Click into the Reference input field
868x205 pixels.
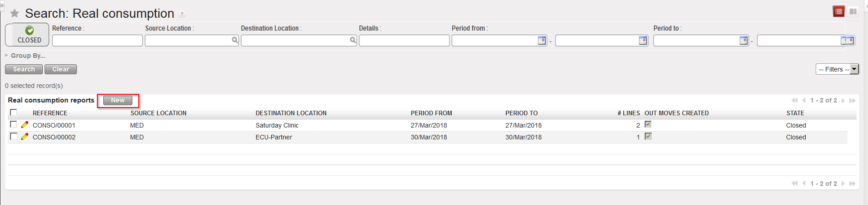tap(97, 41)
